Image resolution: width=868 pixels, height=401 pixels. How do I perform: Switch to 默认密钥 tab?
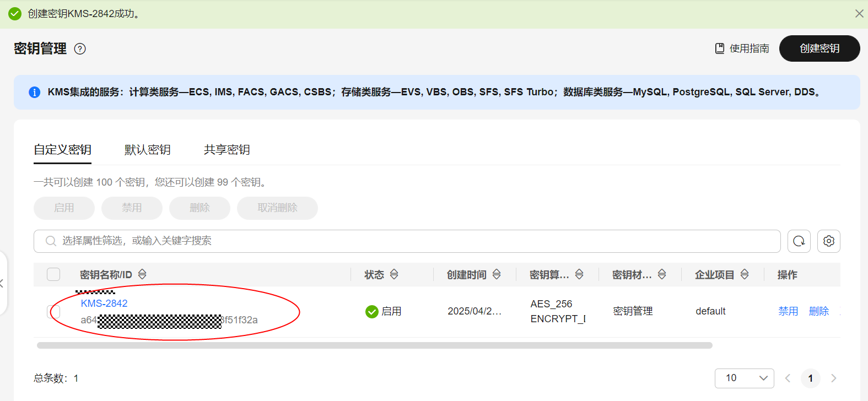[x=147, y=150]
